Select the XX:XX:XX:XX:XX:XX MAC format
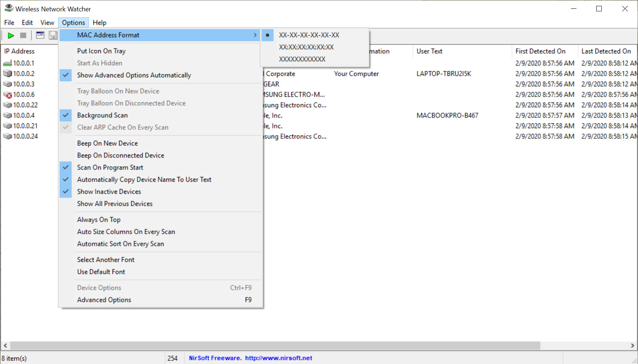638x364 pixels. point(306,47)
